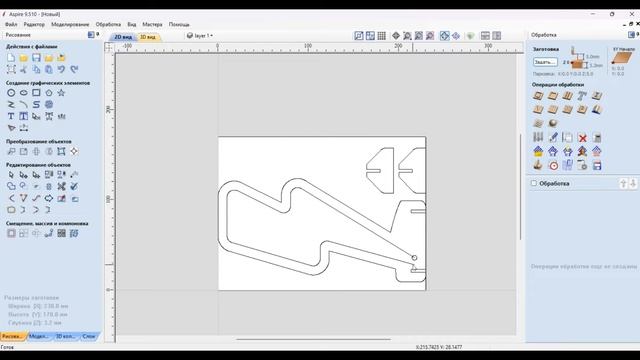Image resolution: width=640 pixels, height=360 pixels.
Task: Switch to the 2D вид tab
Action: pyautogui.click(x=123, y=37)
